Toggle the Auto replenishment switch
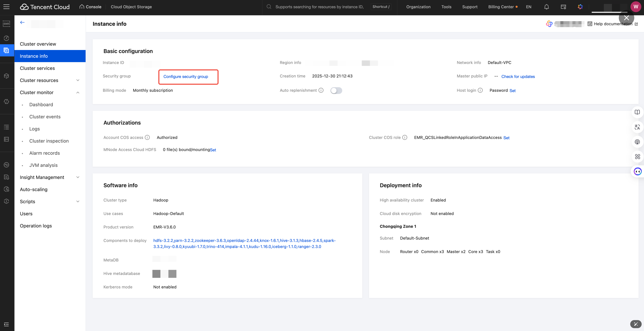 click(x=336, y=90)
